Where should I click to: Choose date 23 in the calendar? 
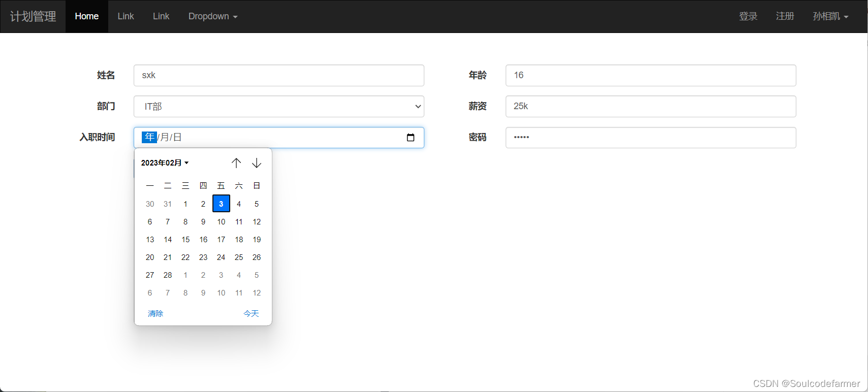(x=203, y=257)
